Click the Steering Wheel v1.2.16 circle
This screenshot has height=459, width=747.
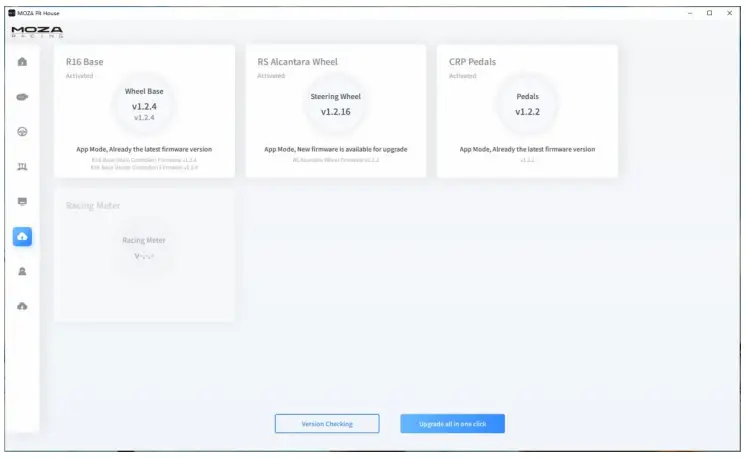pos(335,104)
